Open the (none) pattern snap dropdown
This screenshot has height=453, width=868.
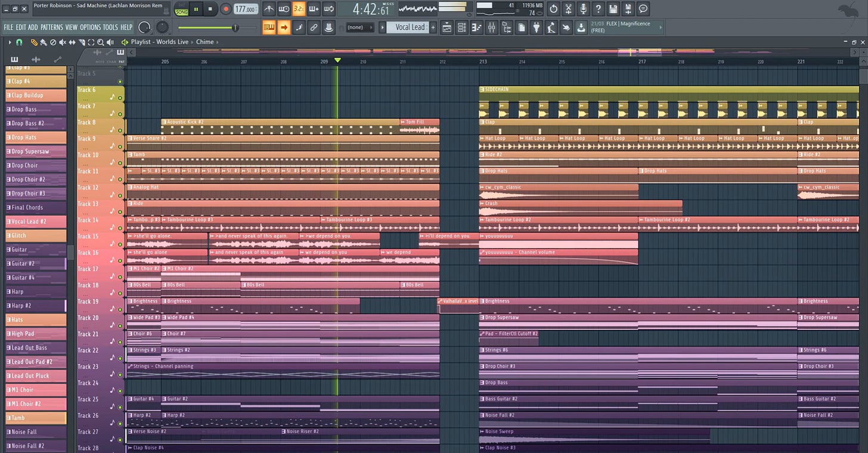click(x=360, y=27)
